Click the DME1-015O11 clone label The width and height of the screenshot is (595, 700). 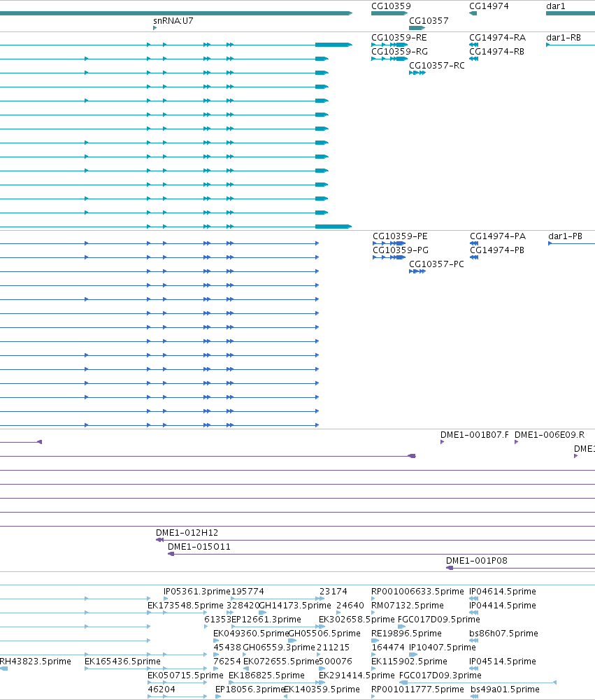point(199,547)
